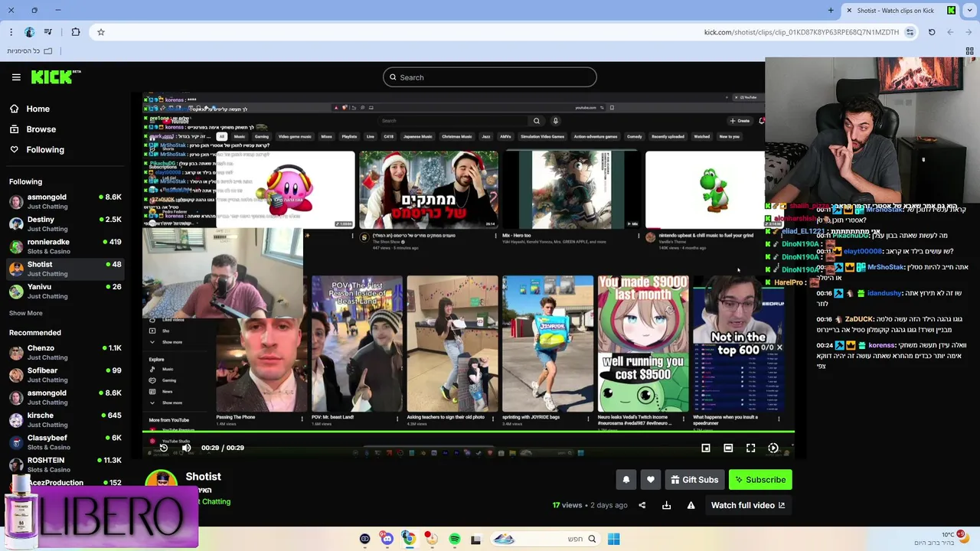
Task: Click the green clip progress bar
Action: click(x=469, y=432)
